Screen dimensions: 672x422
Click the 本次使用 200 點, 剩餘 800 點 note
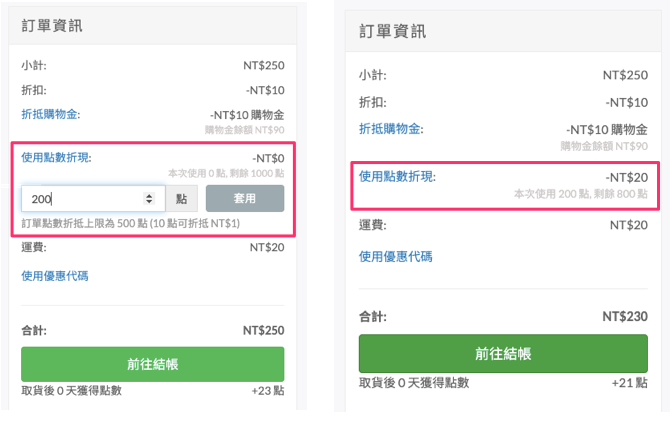coord(581,193)
